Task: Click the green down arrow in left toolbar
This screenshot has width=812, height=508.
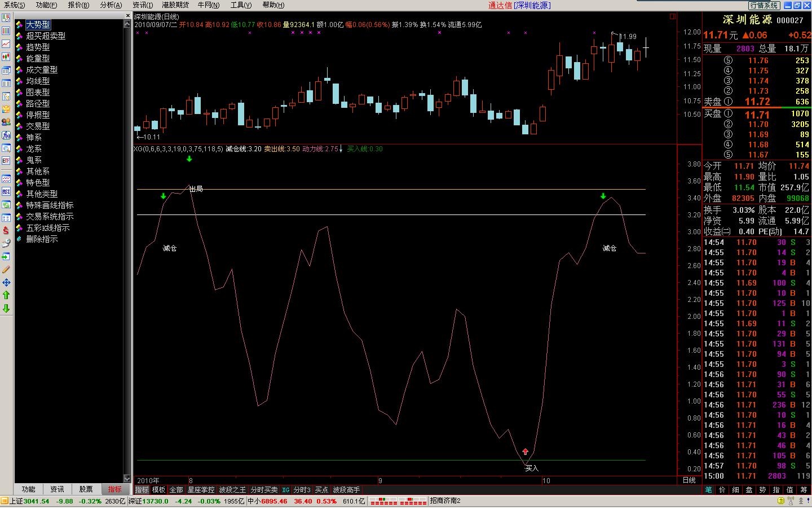Action: (x=6, y=309)
